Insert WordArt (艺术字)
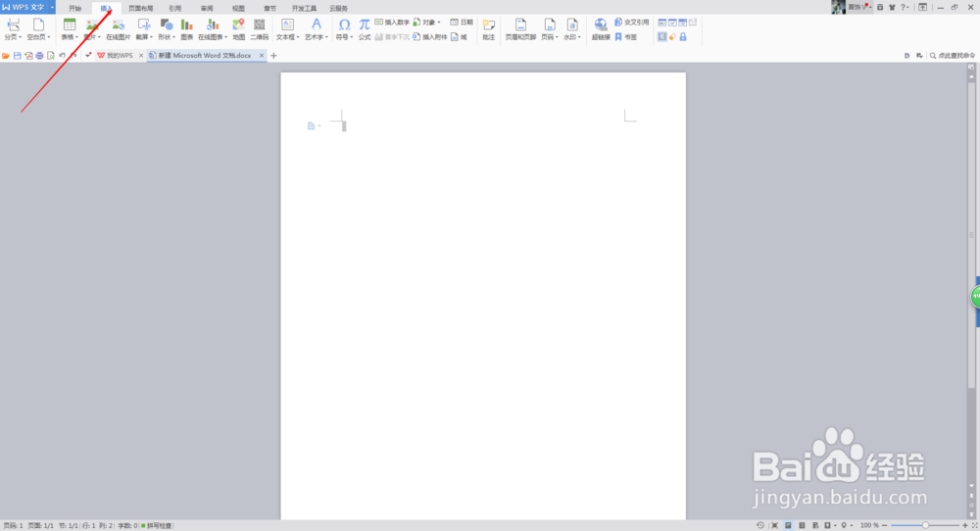The height and width of the screenshot is (531, 980). point(317,29)
